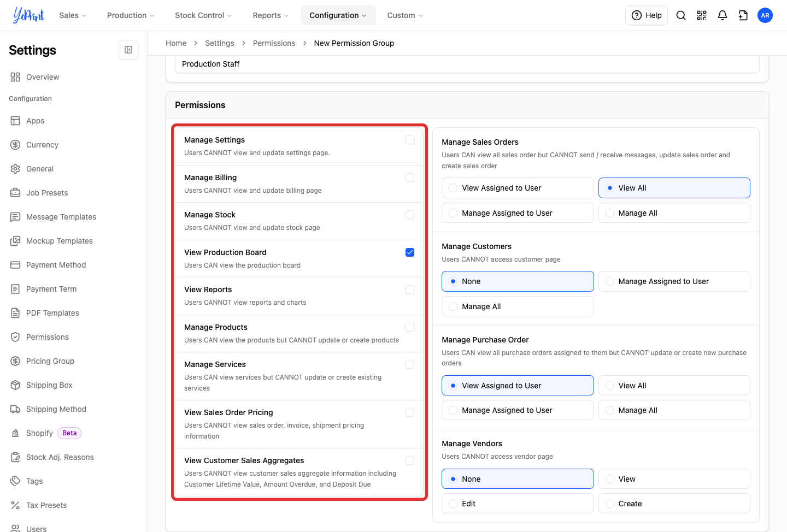
Task: Click the Mockup Templates icon
Action: pos(15,241)
